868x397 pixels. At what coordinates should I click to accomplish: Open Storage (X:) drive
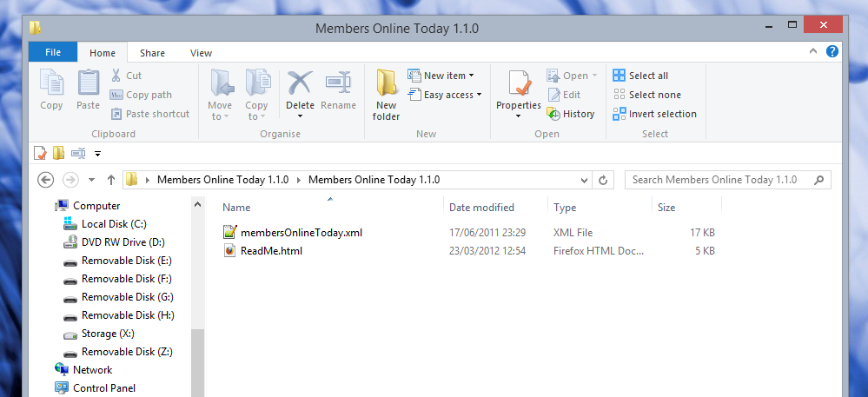coord(99,334)
